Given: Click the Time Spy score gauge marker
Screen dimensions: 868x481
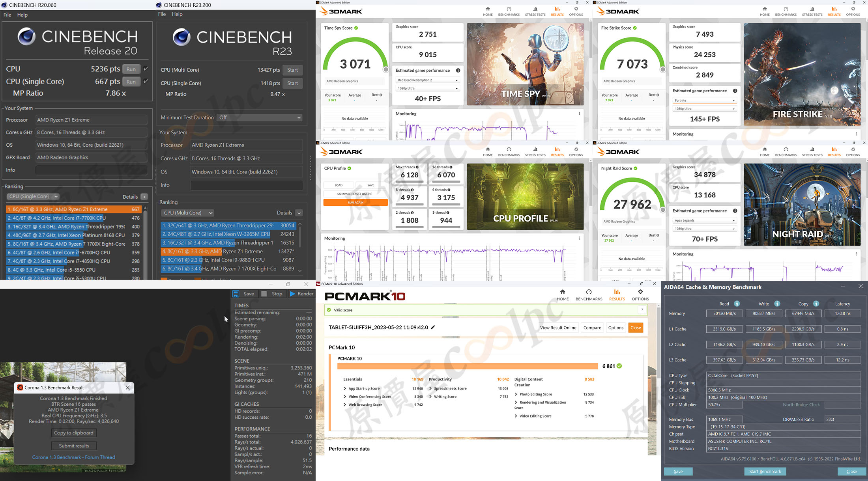Looking at the screenshot, I should [x=386, y=70].
